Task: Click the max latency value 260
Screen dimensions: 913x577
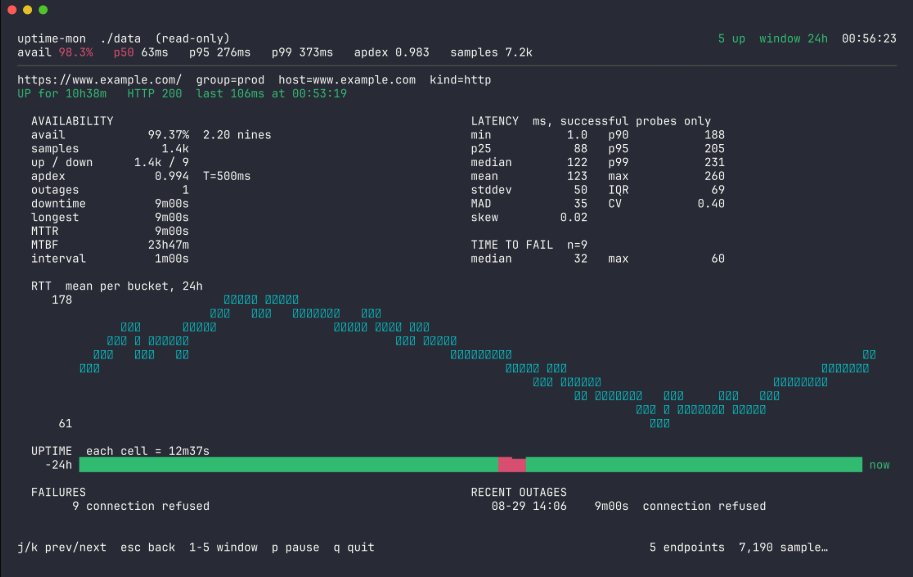Action: (x=714, y=176)
